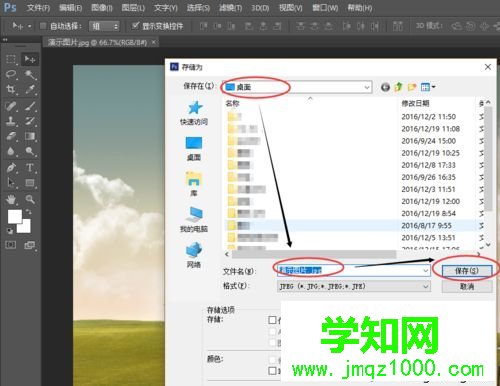Go up one level in save dialog
500x386 pixels.
click(x=398, y=87)
